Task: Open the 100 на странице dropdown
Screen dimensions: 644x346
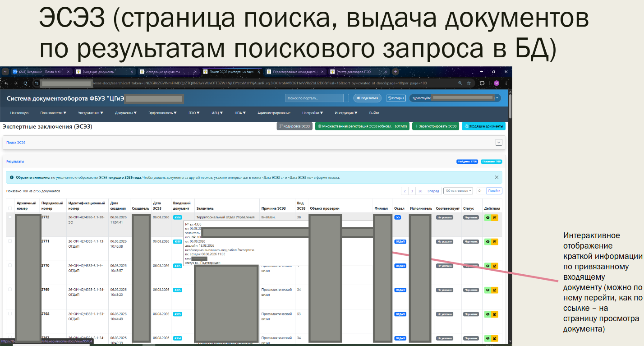Action: [x=458, y=191]
